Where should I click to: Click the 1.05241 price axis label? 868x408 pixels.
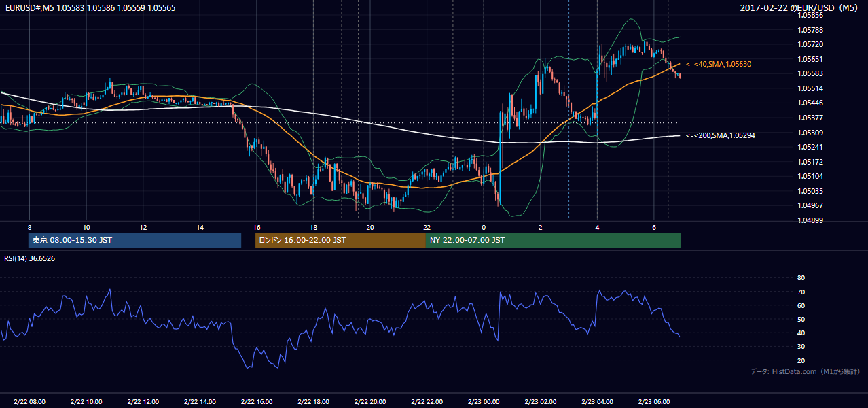(811, 147)
